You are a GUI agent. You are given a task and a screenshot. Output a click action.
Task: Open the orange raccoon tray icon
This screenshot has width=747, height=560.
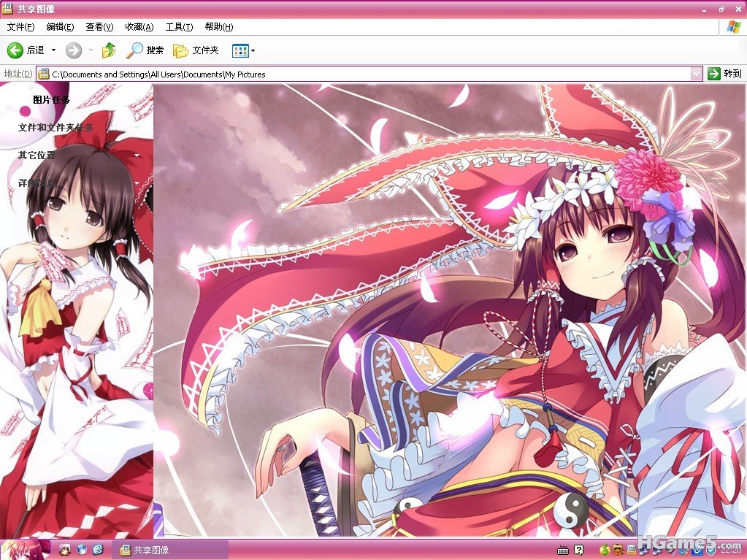point(618,551)
